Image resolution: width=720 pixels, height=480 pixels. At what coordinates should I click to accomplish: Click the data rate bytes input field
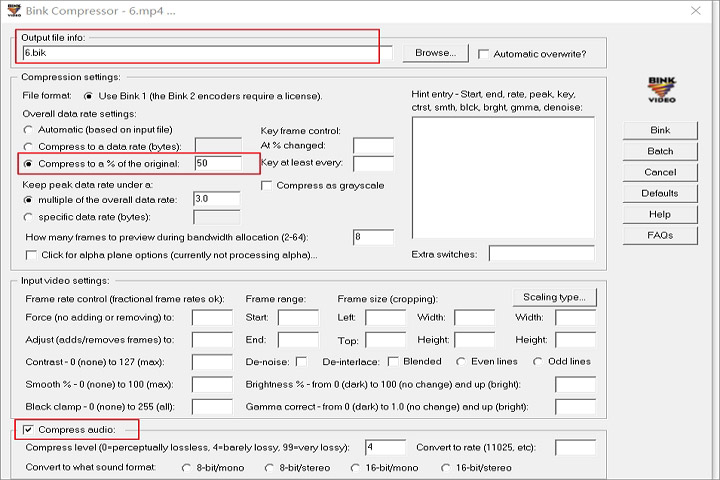click(x=218, y=145)
